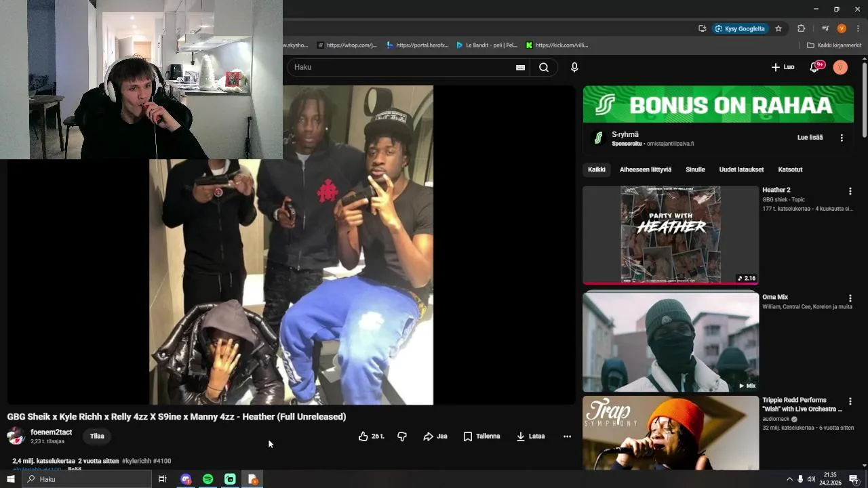Open the system tray volume icon
868x488 pixels.
click(811, 479)
